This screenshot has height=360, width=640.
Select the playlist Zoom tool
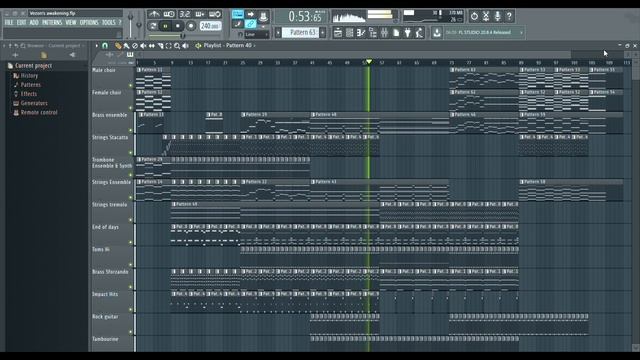coord(177,46)
